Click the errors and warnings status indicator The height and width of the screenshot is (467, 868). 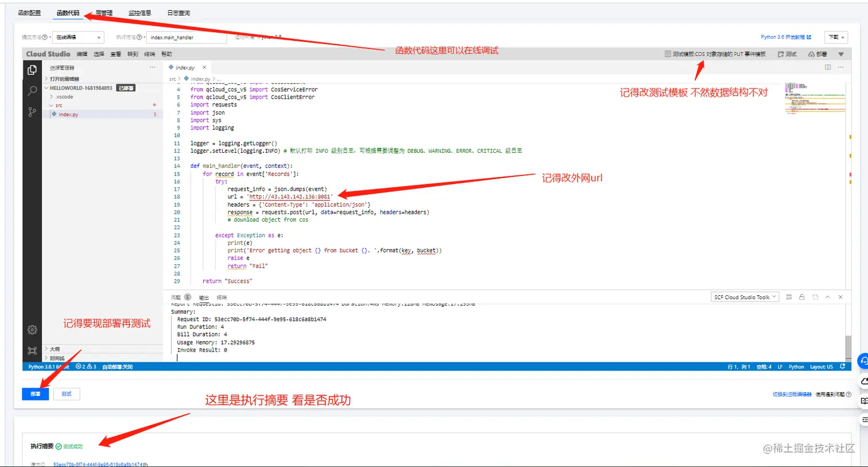(x=86, y=366)
